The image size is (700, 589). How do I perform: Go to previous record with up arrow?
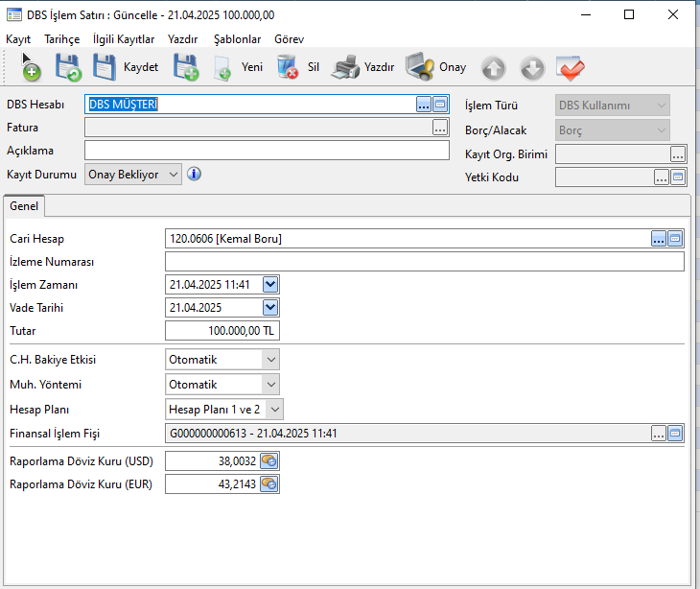pyautogui.click(x=493, y=68)
